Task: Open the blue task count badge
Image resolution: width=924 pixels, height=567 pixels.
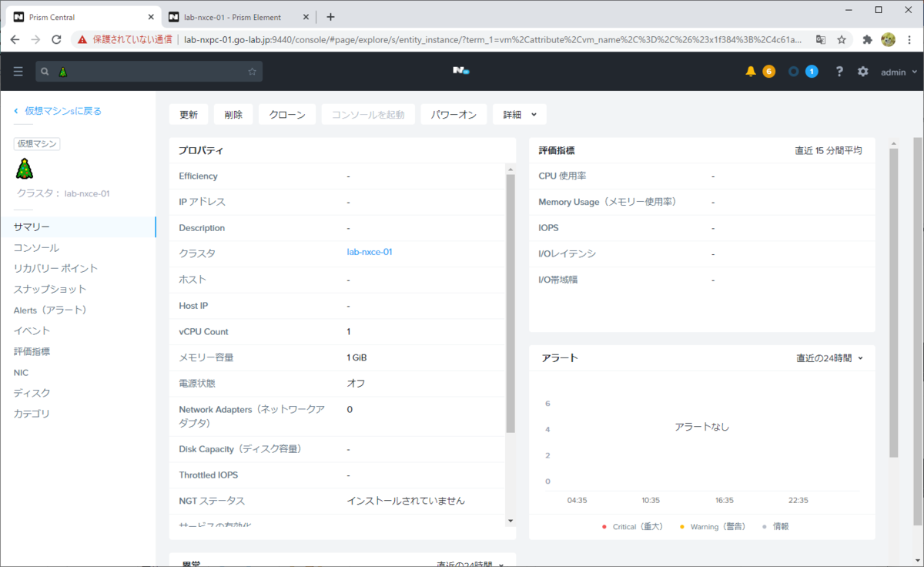Action: [812, 72]
